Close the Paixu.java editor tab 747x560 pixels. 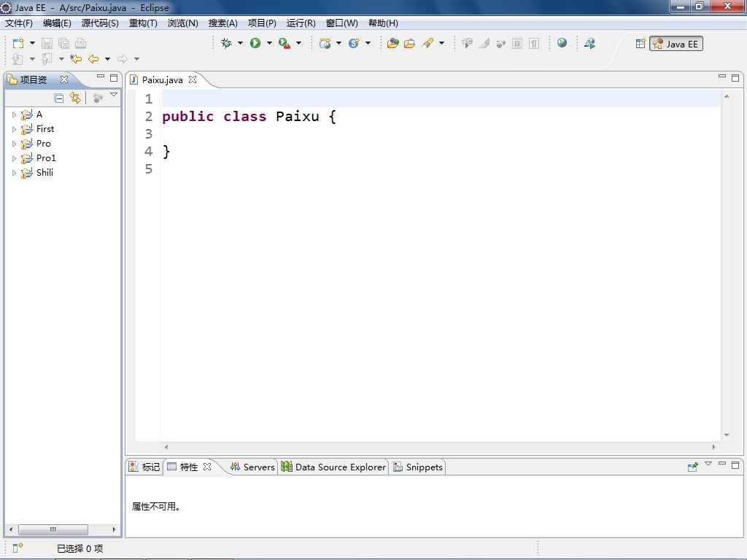click(193, 79)
